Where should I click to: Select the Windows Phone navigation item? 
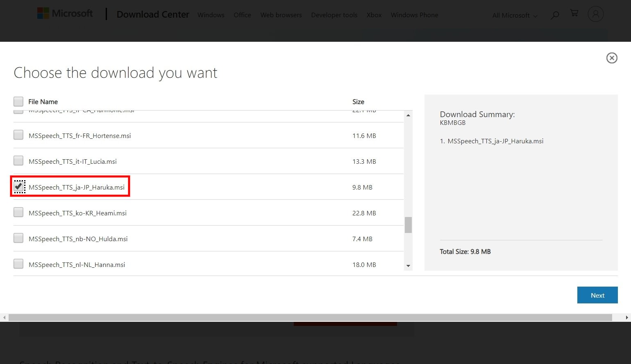click(x=414, y=15)
